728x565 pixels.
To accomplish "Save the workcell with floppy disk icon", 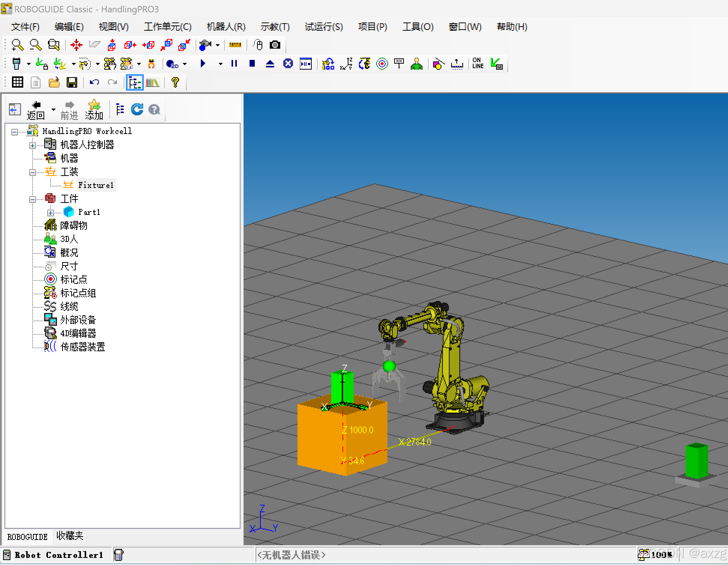I will coord(72,83).
